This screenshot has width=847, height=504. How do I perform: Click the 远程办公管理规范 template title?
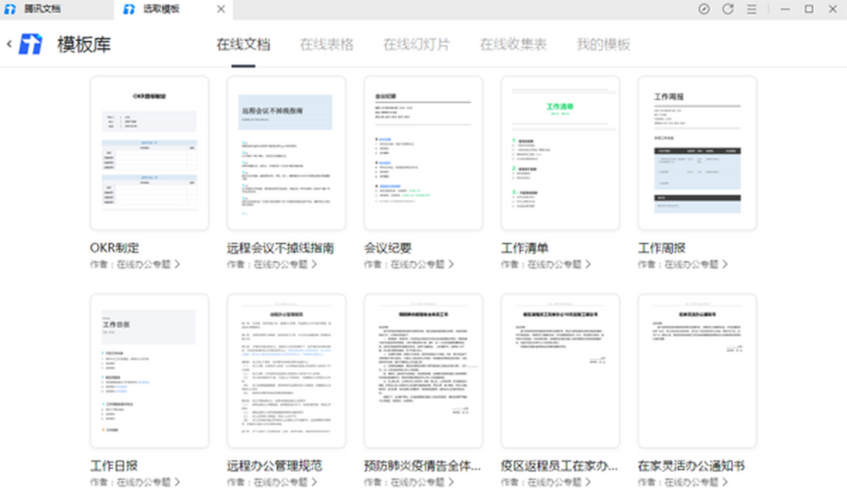(275, 466)
